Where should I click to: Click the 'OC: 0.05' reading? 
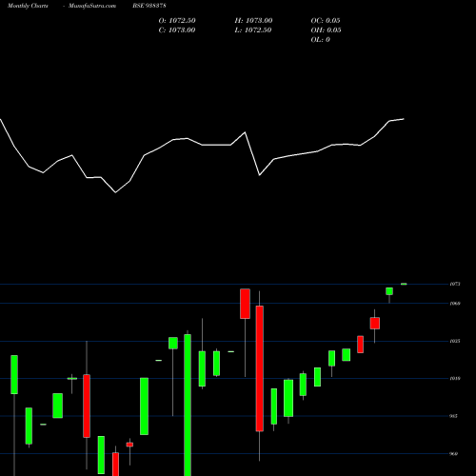326,21
